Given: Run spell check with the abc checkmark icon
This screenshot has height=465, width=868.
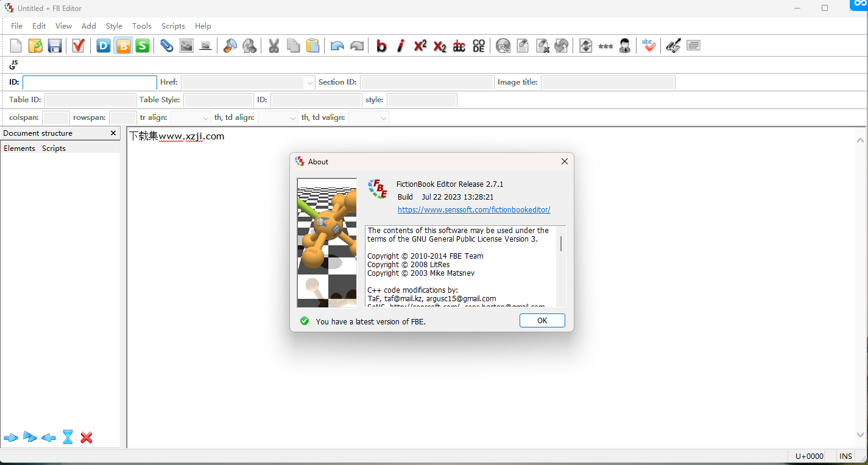Looking at the screenshot, I should click(x=649, y=46).
